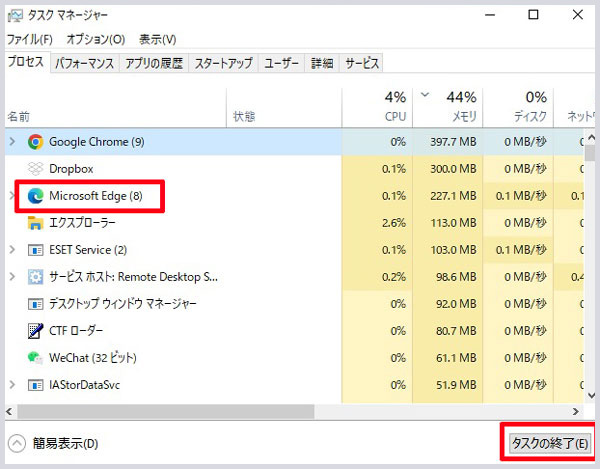
Task: Expand the Google Chrome (9) process group
Action: tap(12, 142)
